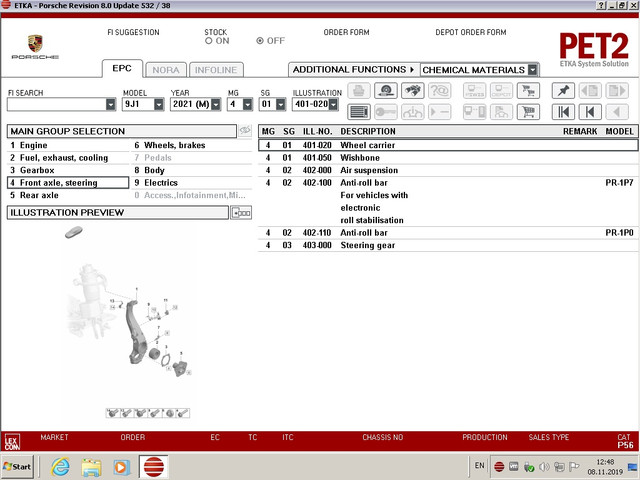Click the 12:48 clock in system tray
This screenshot has height=480, width=640.
click(x=605, y=462)
